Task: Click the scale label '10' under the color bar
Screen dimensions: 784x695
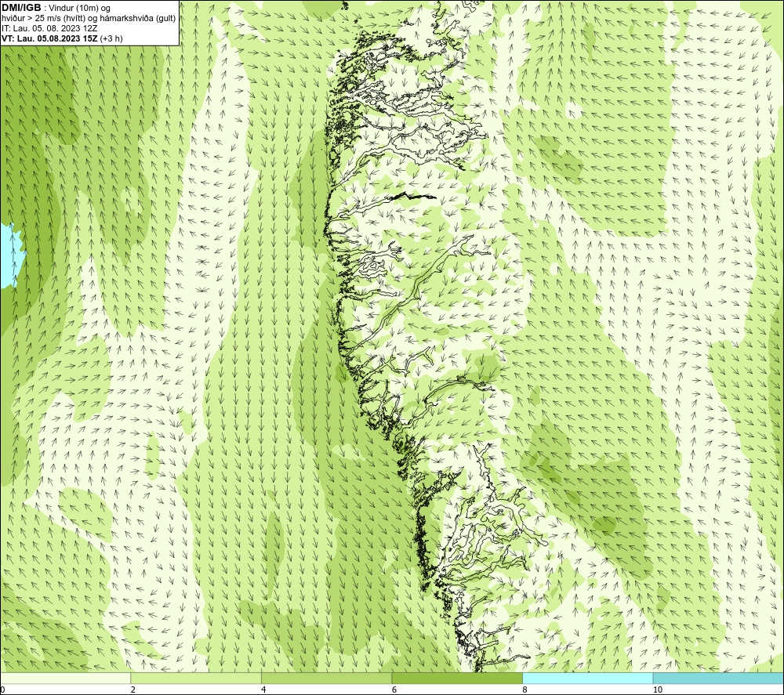Action: pyautogui.click(x=658, y=690)
